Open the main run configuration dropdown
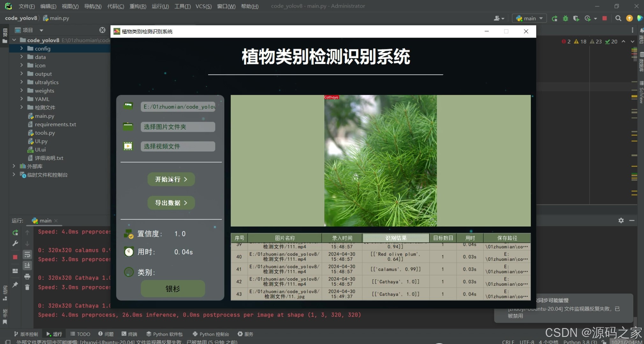644x344 pixels. [529, 18]
